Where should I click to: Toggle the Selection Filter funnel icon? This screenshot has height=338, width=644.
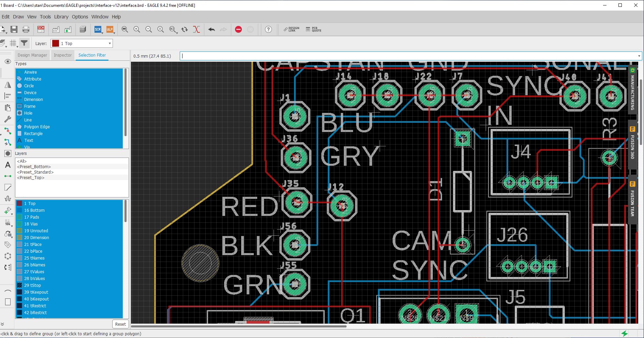click(24, 43)
